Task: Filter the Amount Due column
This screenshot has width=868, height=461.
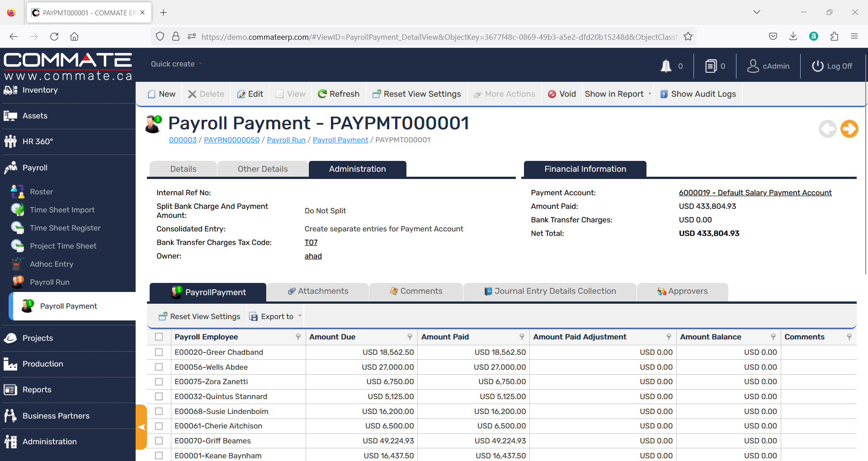Action: pyautogui.click(x=410, y=337)
